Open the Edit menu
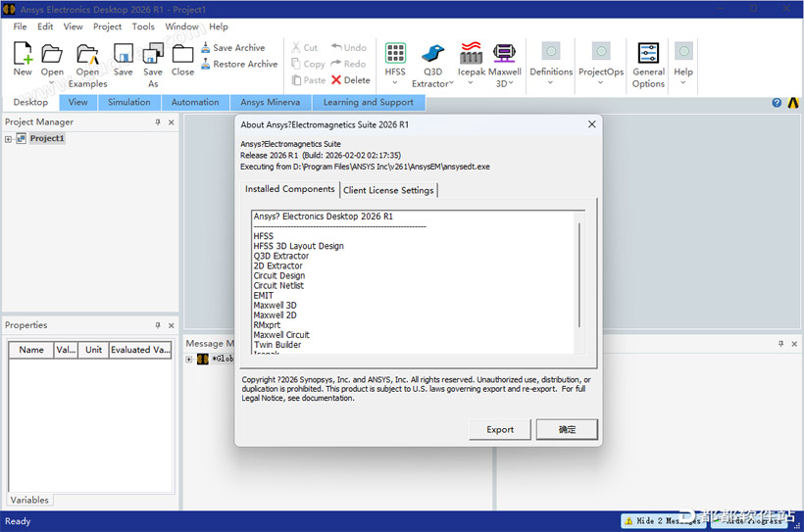 (x=45, y=26)
